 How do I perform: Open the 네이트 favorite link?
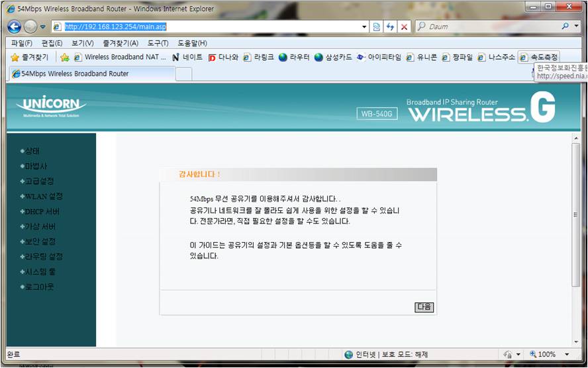pos(187,58)
